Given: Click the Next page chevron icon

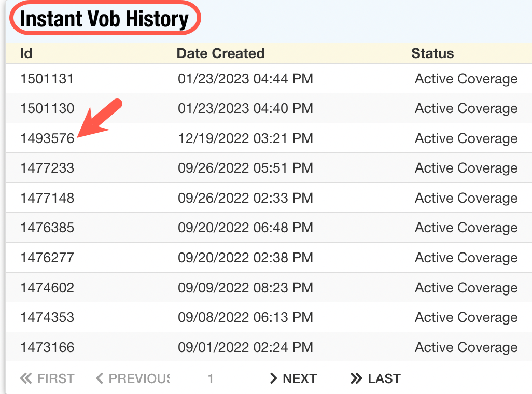Looking at the screenshot, I should pyautogui.click(x=274, y=379).
